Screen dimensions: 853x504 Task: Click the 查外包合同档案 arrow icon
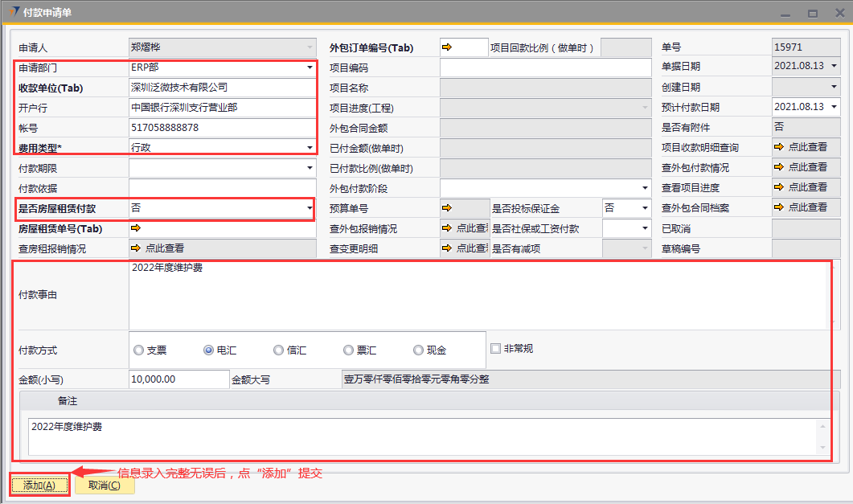[779, 207]
